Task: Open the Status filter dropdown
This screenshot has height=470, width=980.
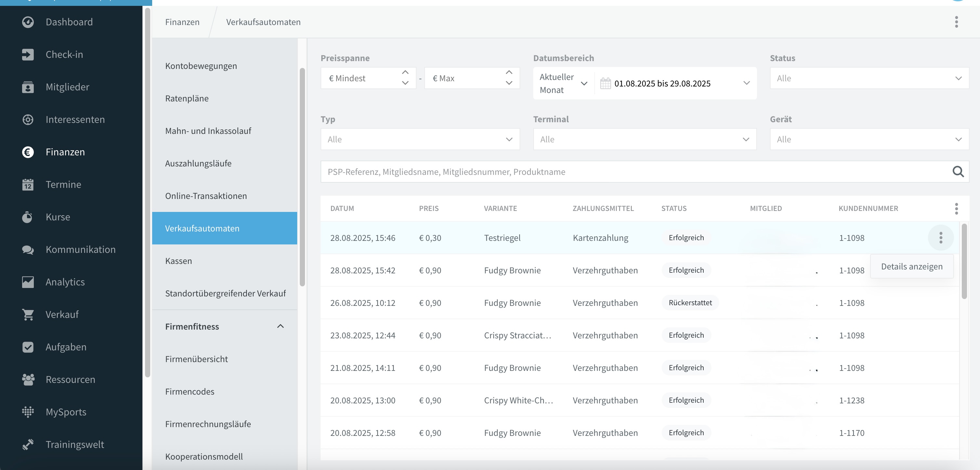Action: point(869,78)
